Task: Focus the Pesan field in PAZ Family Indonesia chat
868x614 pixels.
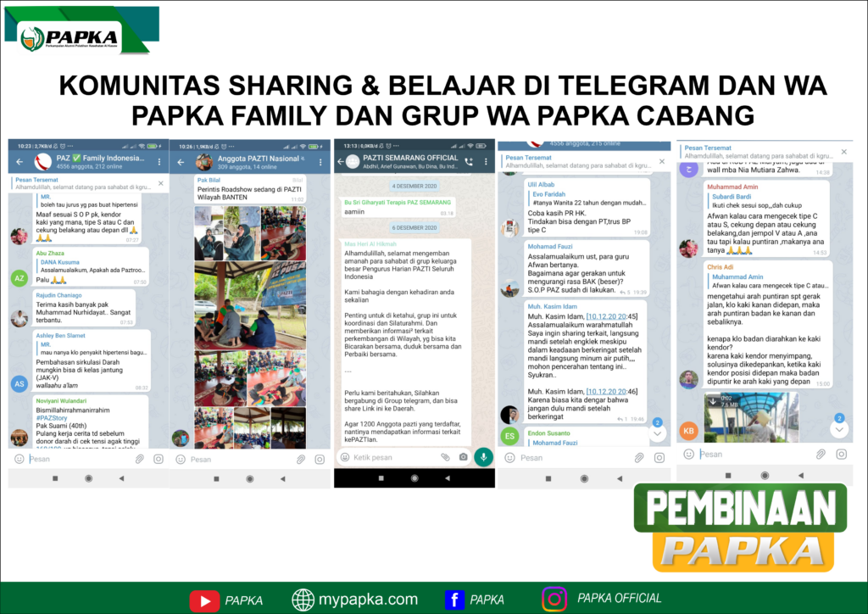Action: coord(79,459)
